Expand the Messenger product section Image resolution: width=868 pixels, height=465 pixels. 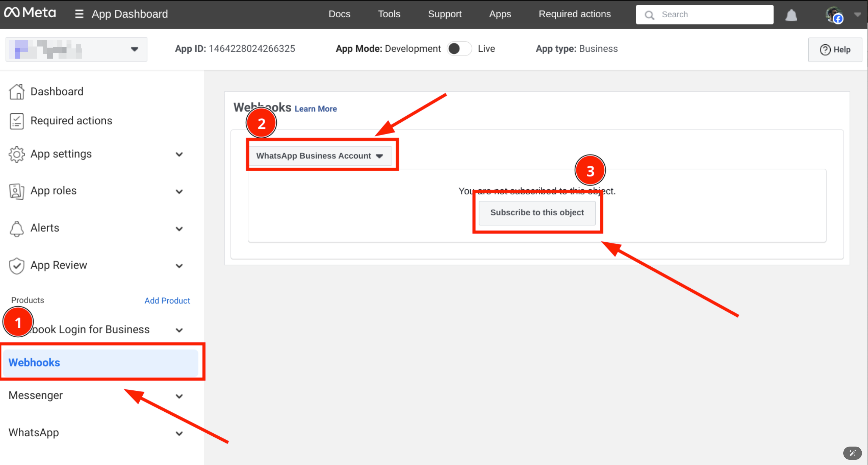pos(179,396)
